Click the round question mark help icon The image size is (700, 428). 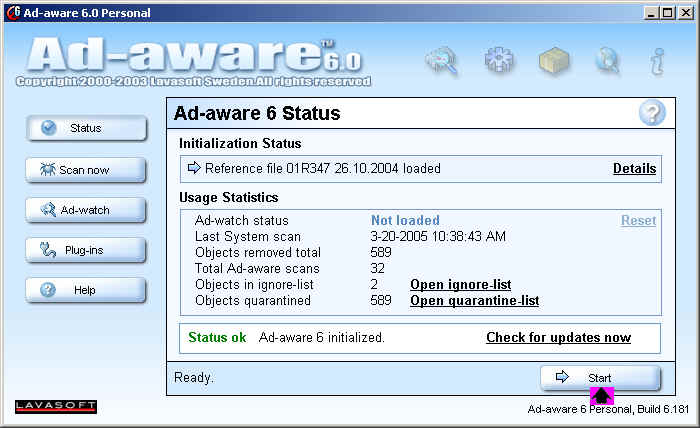651,113
